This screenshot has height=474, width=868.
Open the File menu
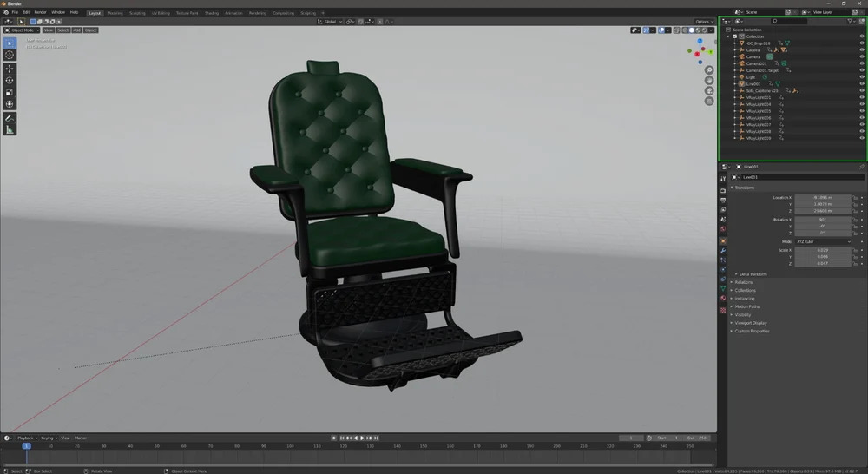point(15,12)
